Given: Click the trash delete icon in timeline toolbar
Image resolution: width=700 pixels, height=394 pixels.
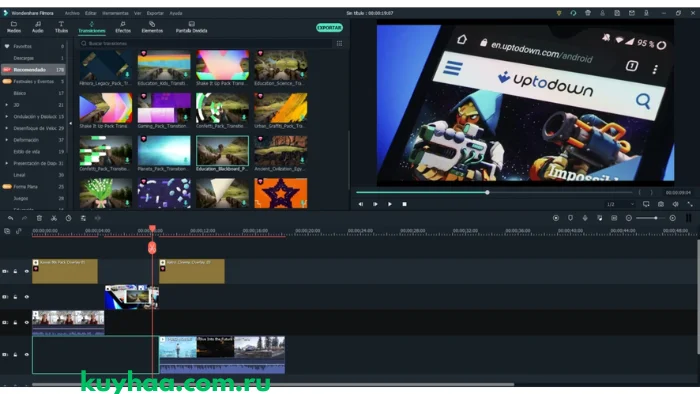Looking at the screenshot, I should pyautogui.click(x=39, y=218).
